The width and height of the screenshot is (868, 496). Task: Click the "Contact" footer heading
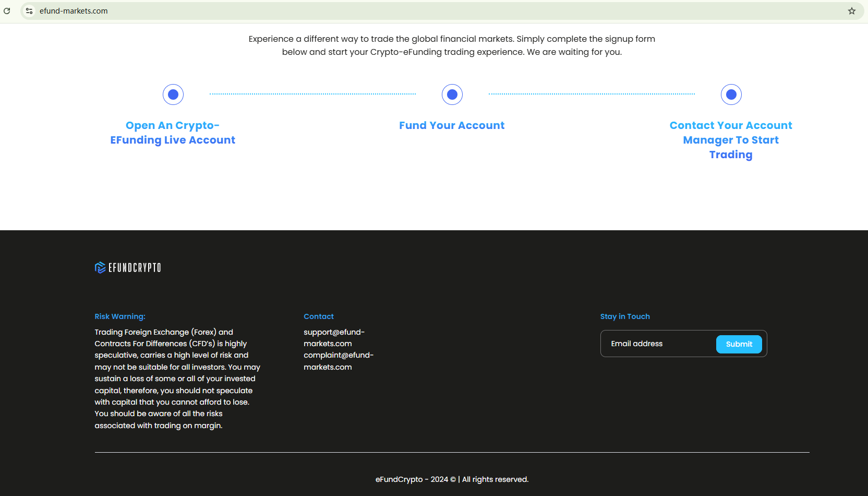(319, 316)
